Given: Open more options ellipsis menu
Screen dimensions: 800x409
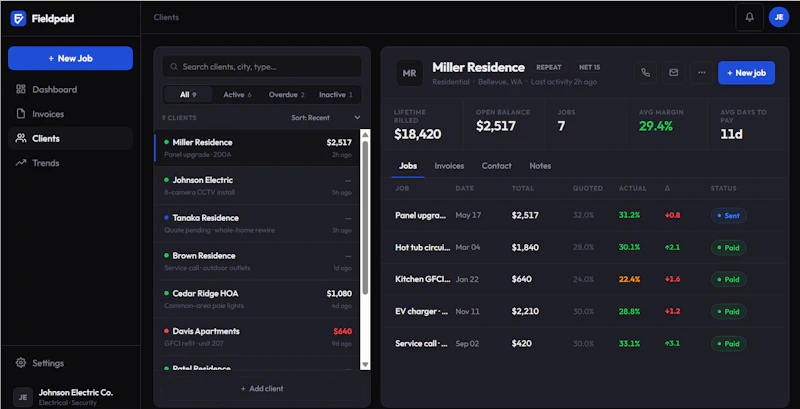Looking at the screenshot, I should [702, 73].
